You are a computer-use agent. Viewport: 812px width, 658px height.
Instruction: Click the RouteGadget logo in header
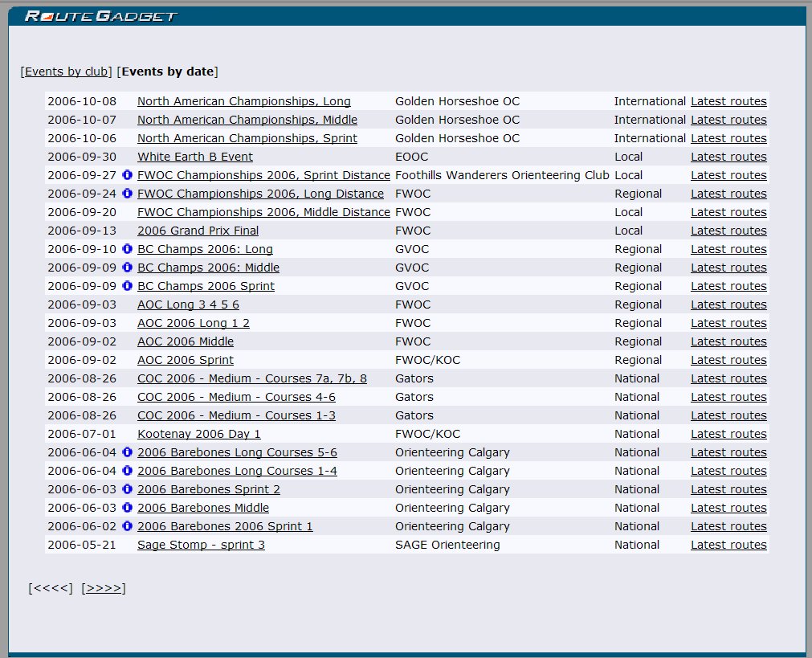point(101,16)
